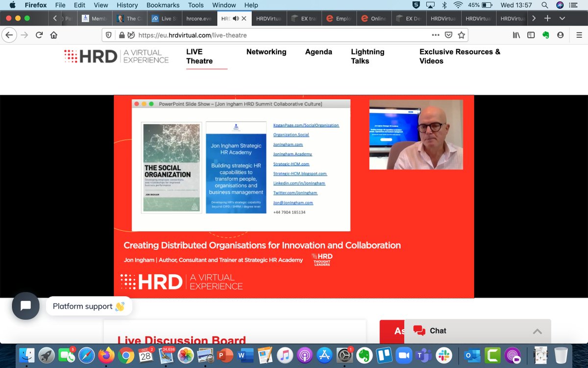588x368 pixels.
Task: Open Exclusive Resources & Videos
Action: pos(460,56)
